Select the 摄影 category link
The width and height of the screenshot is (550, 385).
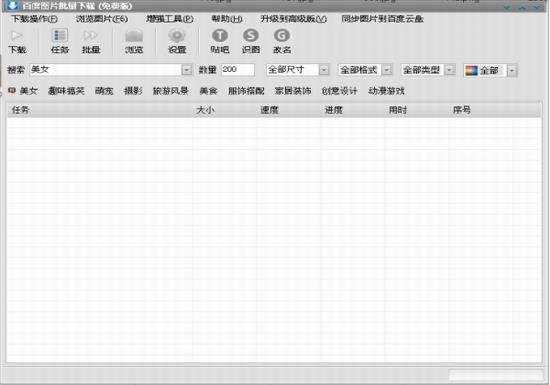tap(133, 91)
